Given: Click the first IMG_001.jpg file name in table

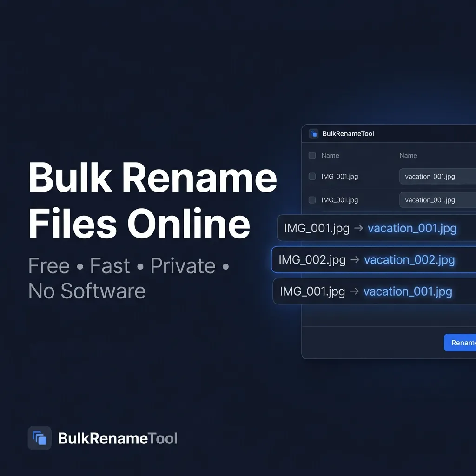Looking at the screenshot, I should [x=340, y=176].
